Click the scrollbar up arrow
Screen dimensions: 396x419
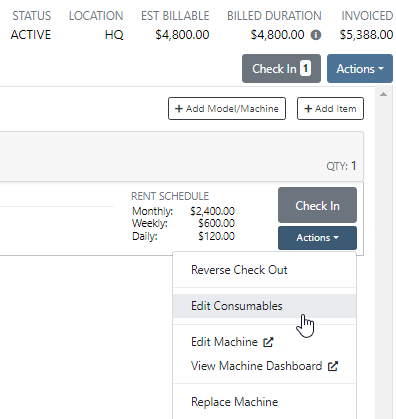383,94
